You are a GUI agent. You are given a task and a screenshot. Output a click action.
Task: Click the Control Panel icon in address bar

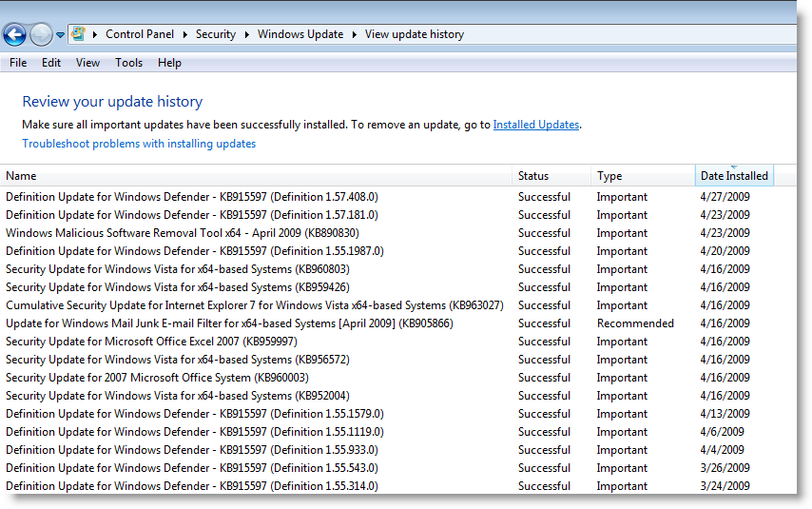pyautogui.click(x=78, y=34)
